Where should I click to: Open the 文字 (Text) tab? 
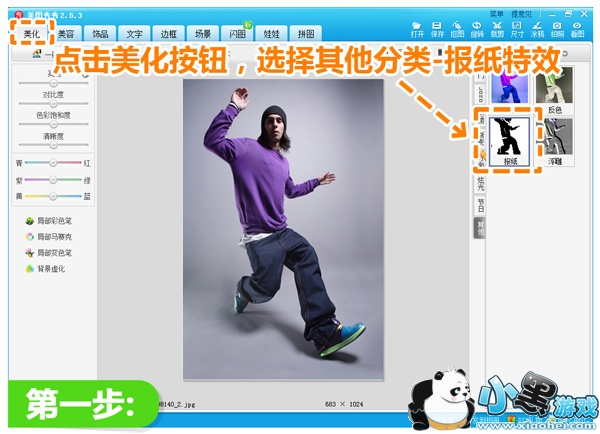click(134, 34)
